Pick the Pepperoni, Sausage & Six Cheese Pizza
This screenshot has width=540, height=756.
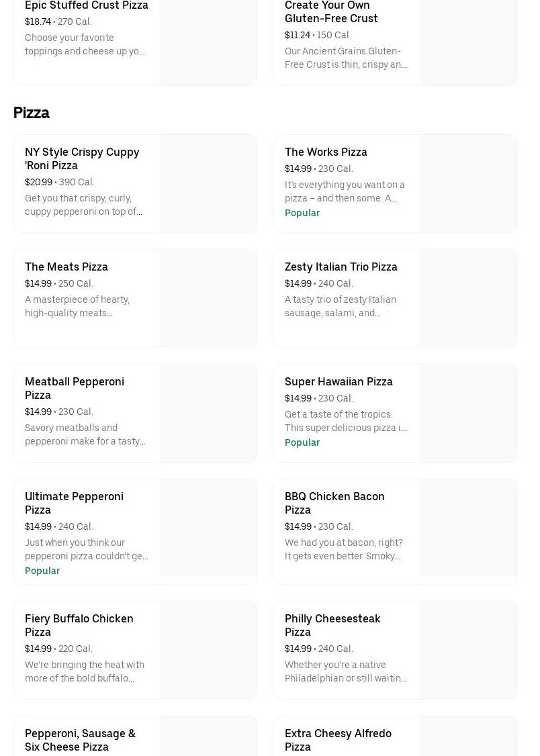80,739
